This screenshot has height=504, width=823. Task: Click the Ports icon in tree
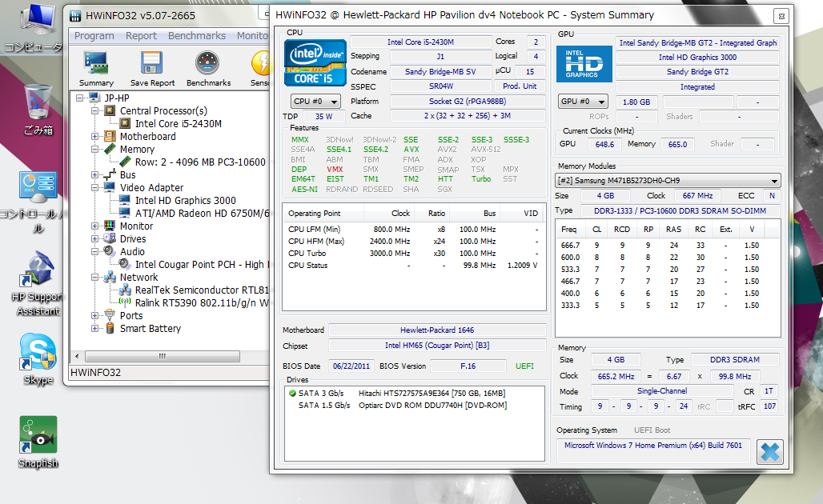[x=110, y=315]
